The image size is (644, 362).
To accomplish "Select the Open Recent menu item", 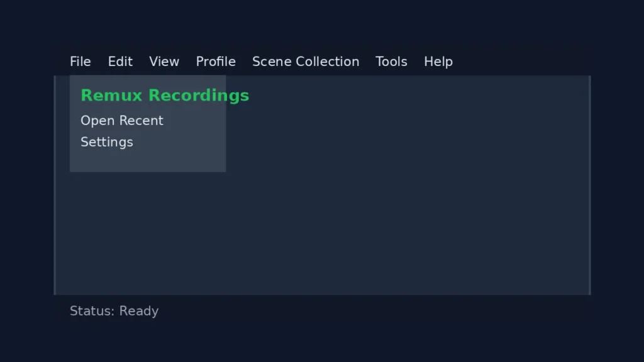I will pos(122,120).
